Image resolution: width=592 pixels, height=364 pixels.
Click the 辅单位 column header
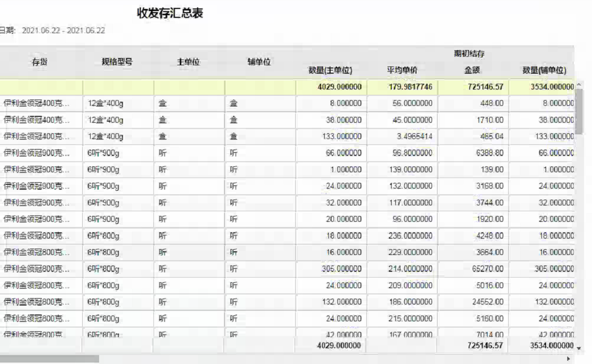259,62
